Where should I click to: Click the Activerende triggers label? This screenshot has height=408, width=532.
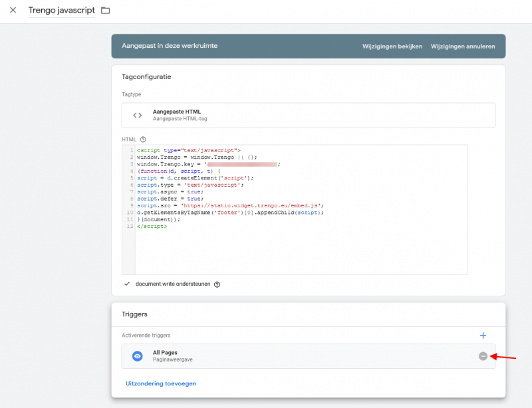coord(146,336)
